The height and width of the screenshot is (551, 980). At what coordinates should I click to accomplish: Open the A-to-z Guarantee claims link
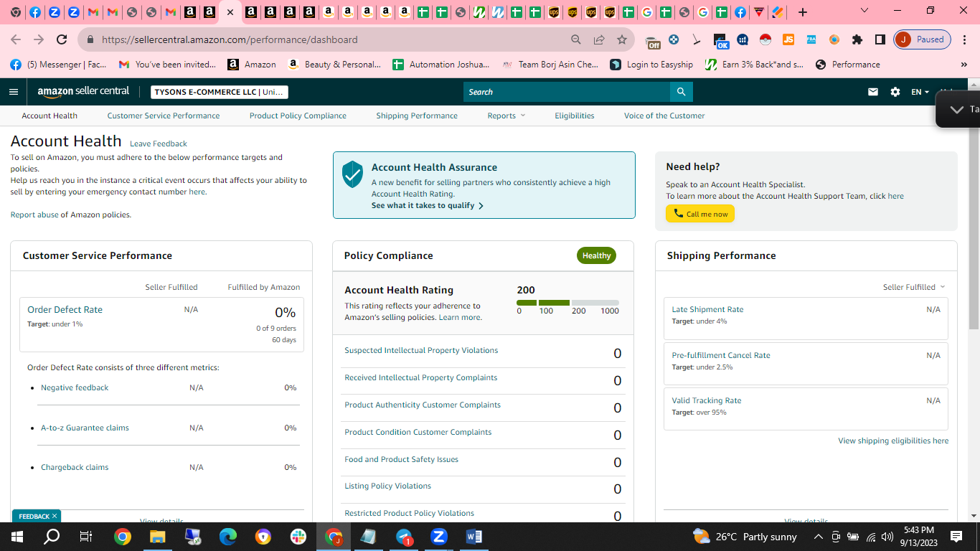click(x=85, y=428)
